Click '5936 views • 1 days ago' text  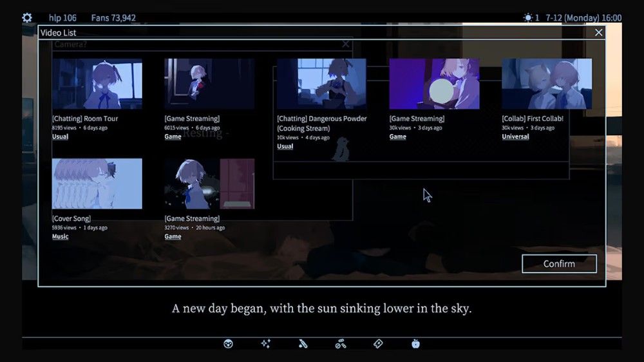click(x=80, y=227)
